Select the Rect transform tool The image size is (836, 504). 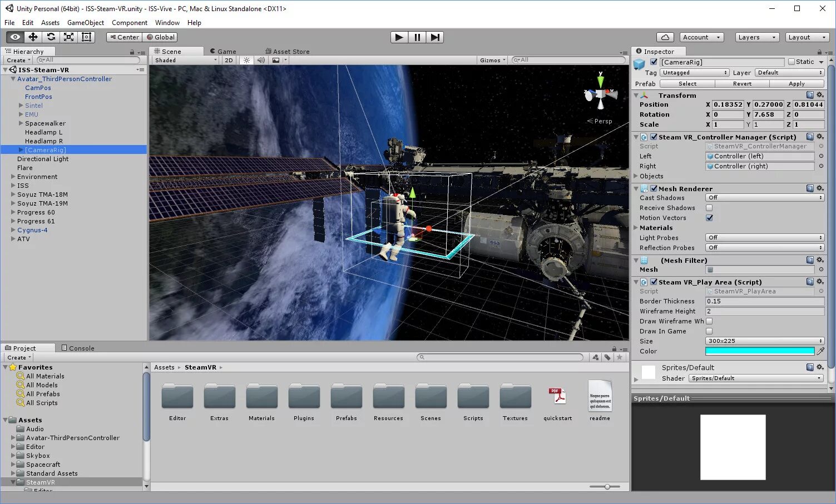point(86,37)
